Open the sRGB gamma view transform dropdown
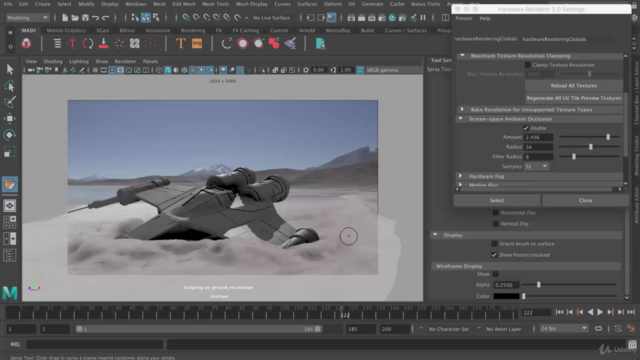The image size is (640, 360). [x=393, y=70]
